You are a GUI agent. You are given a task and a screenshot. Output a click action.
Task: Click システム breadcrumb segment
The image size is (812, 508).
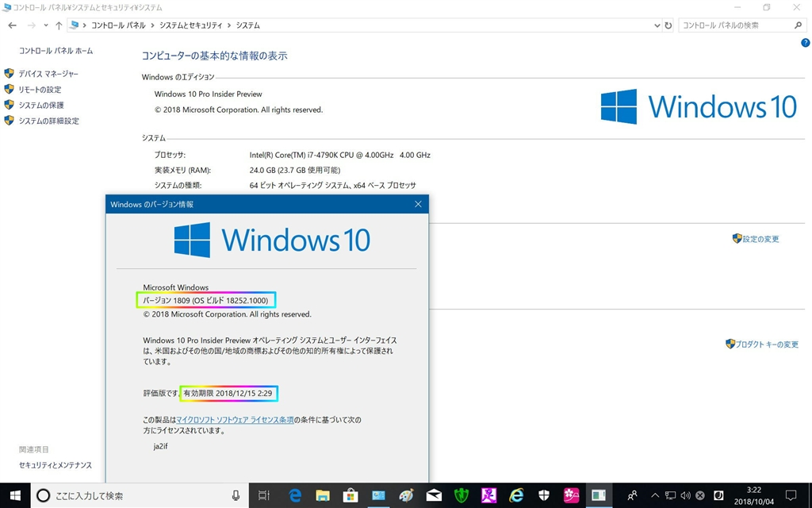point(248,25)
